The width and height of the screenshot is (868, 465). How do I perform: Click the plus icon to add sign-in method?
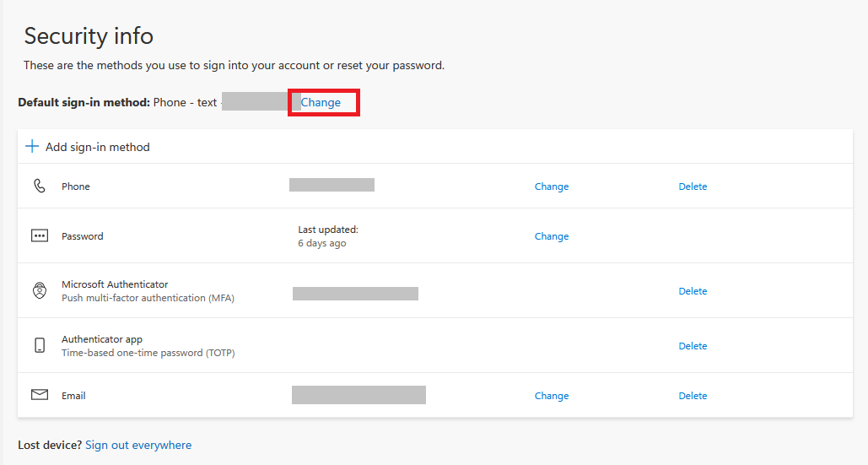(x=32, y=147)
